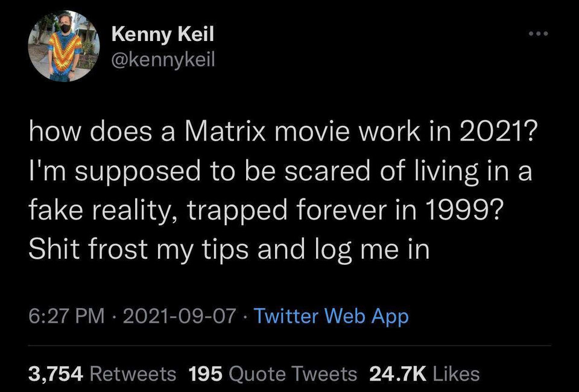
Task: Open the Likes label list
Action: (456, 373)
